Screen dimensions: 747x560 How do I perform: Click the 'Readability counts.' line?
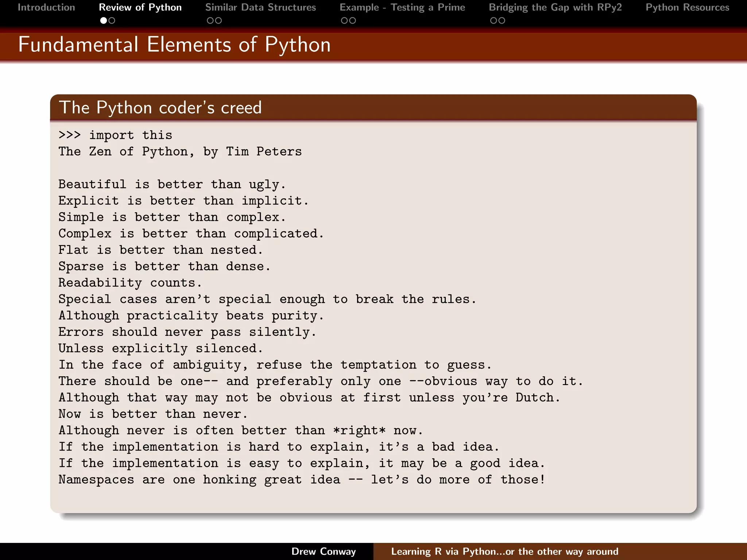(x=130, y=283)
